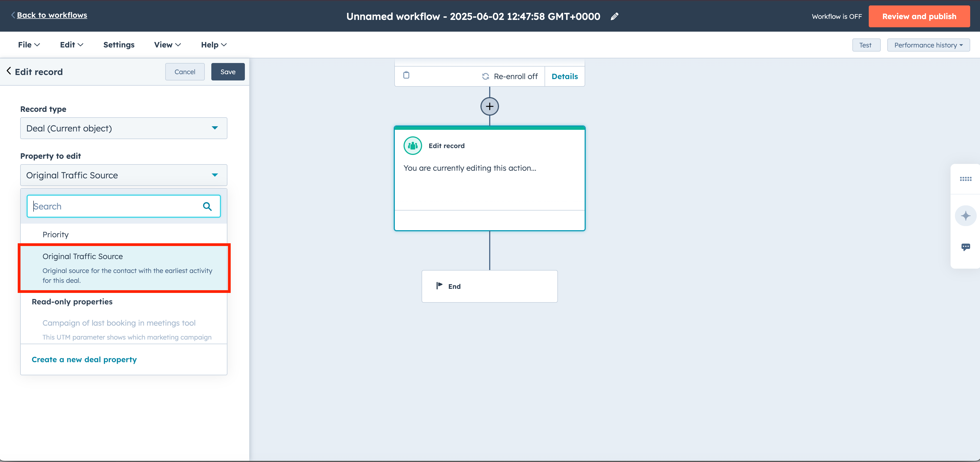
Task: Click Save in Edit record panel
Action: [x=228, y=71]
